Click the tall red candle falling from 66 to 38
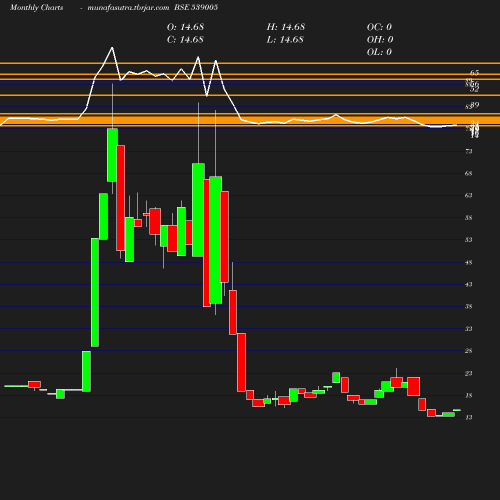 tap(207, 243)
